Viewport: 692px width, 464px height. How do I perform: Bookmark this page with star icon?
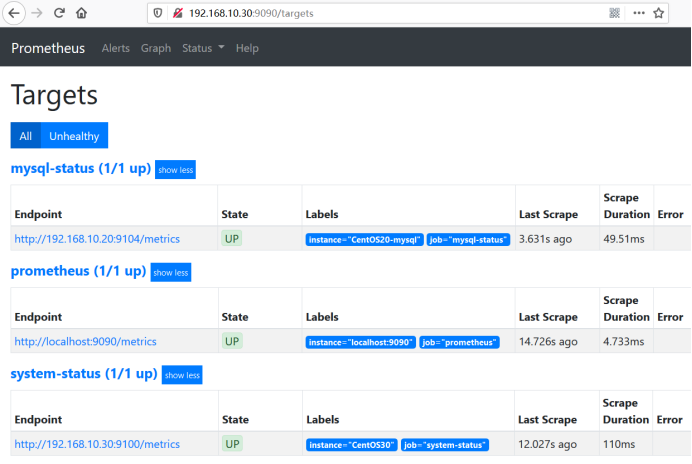coord(658,13)
